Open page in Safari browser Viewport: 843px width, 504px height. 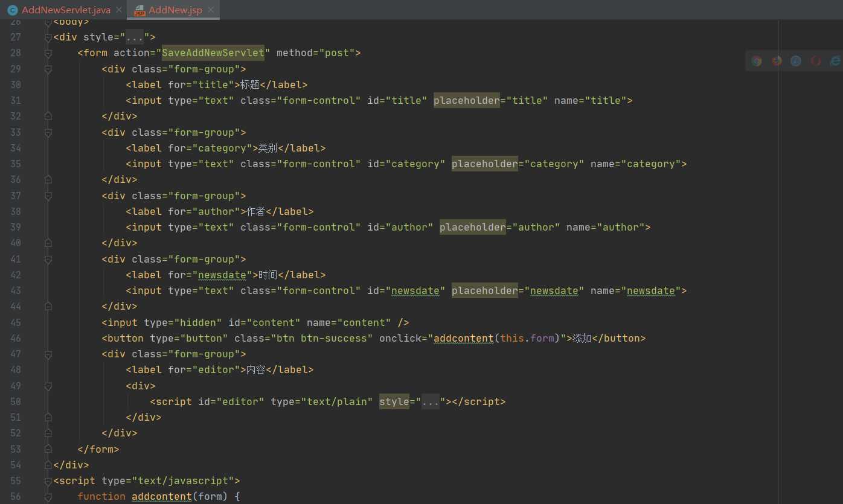(x=796, y=61)
